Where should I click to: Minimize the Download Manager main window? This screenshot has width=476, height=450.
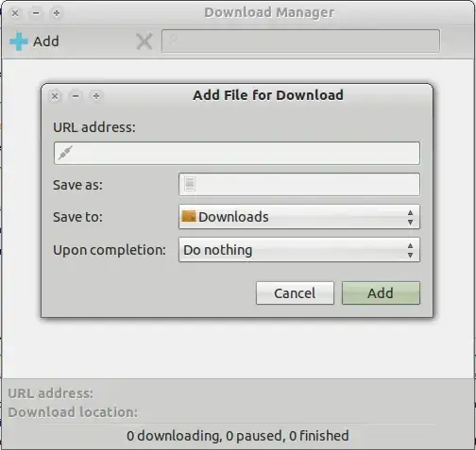(x=36, y=13)
